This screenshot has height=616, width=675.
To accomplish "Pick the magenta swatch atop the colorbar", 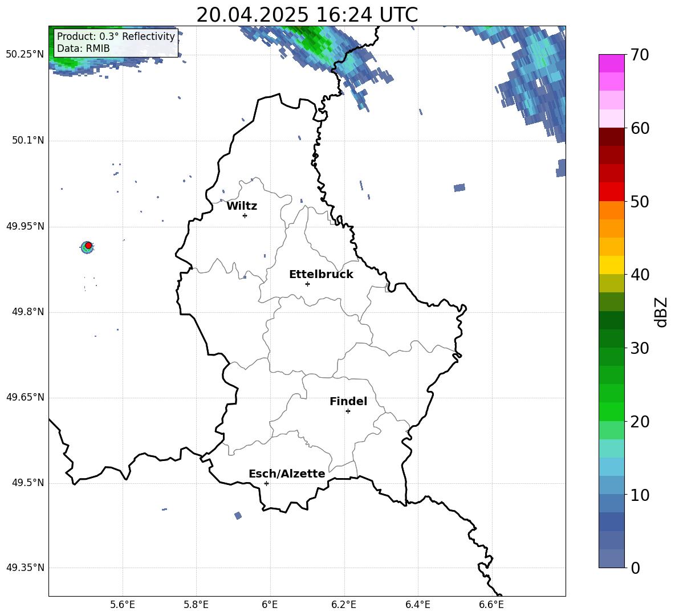I will coord(612,64).
